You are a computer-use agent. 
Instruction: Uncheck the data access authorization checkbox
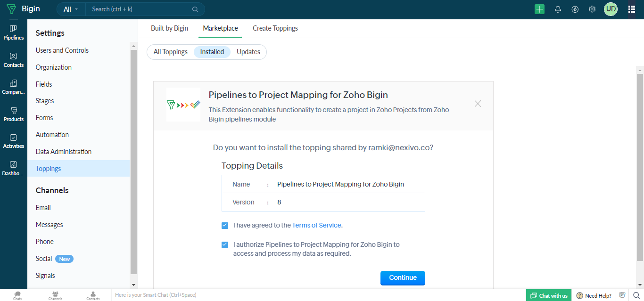point(225,244)
